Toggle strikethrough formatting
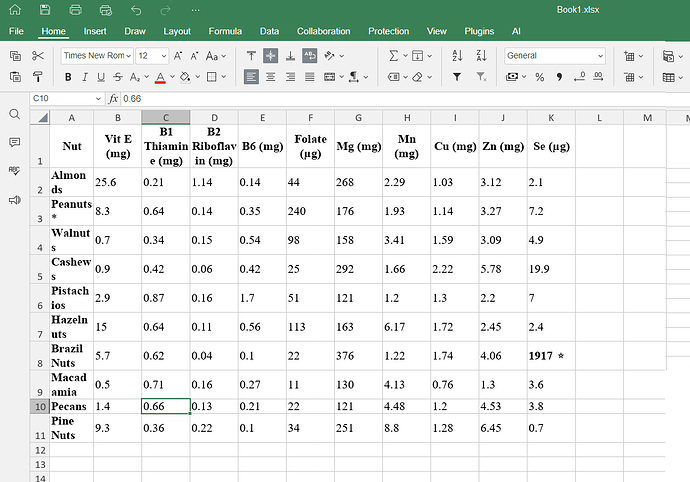The width and height of the screenshot is (690, 482). [x=117, y=77]
